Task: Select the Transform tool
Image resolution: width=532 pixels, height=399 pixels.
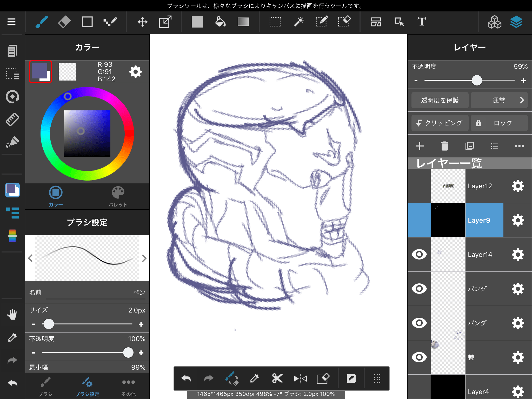Action: (165, 22)
